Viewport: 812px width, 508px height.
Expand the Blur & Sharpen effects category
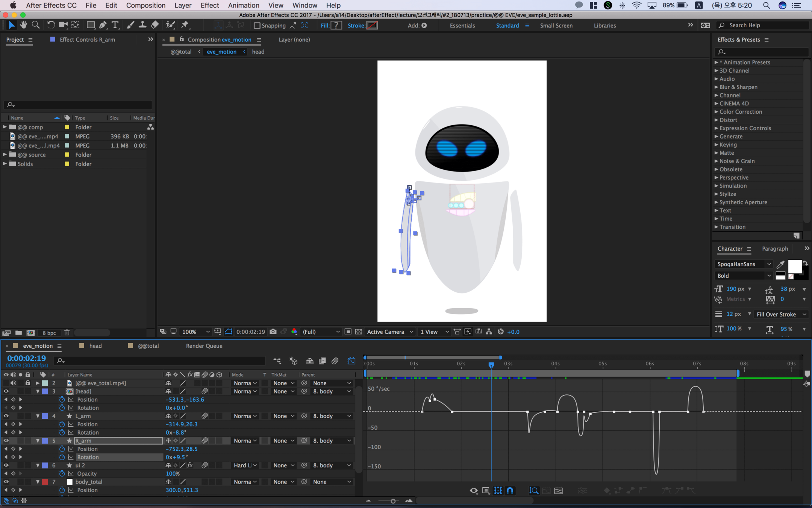click(x=716, y=87)
